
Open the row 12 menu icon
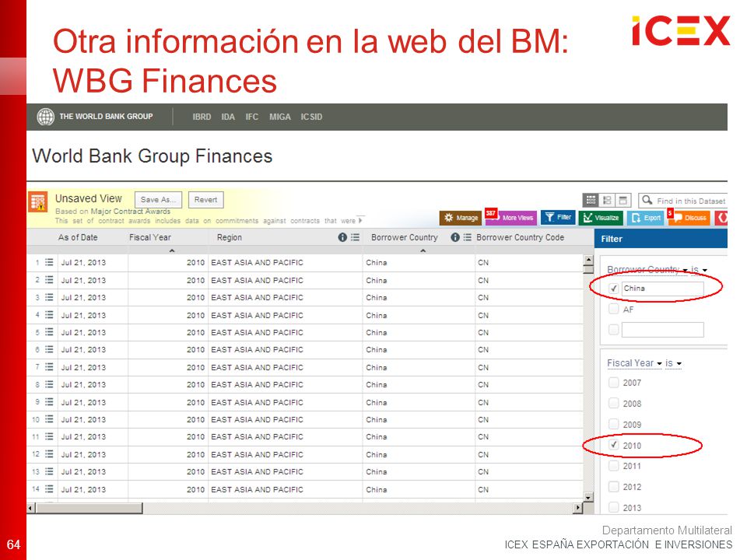[x=49, y=454]
